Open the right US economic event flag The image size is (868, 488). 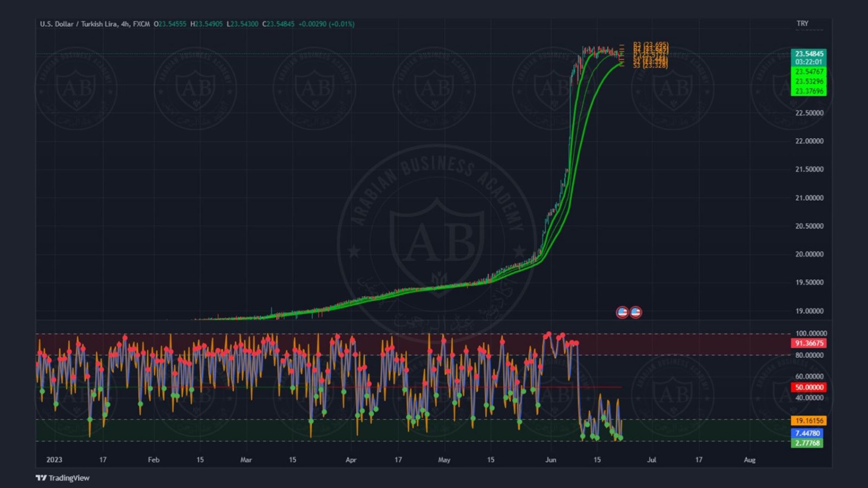click(635, 312)
